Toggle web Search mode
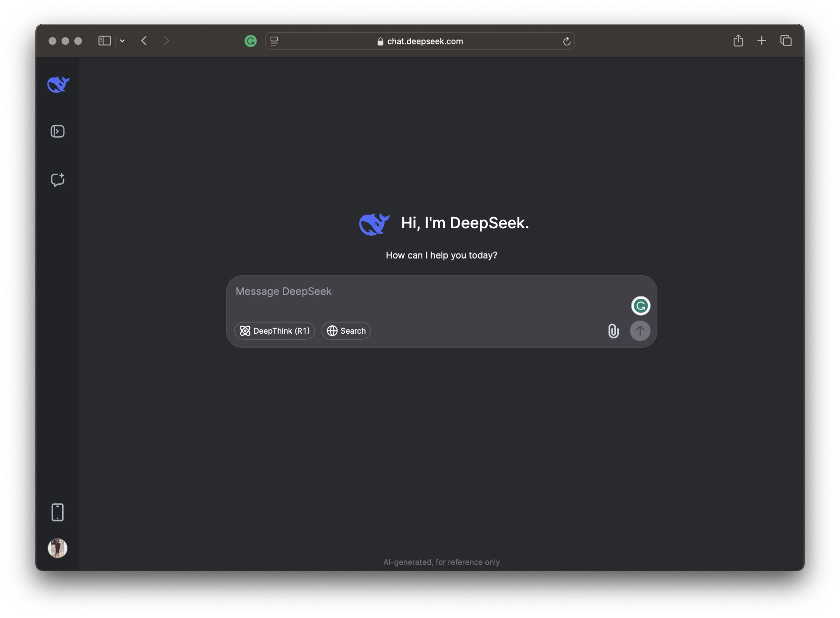 [346, 331]
